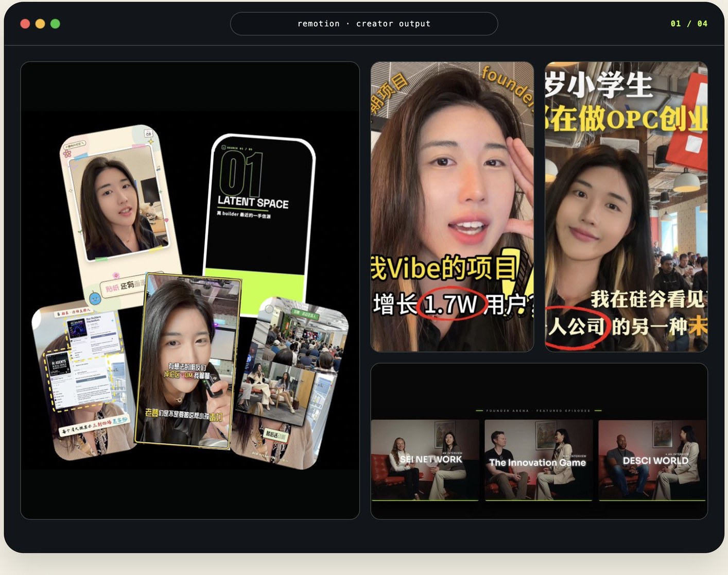
Task: Open the DESCI WORLD interview episode
Action: 652,460
